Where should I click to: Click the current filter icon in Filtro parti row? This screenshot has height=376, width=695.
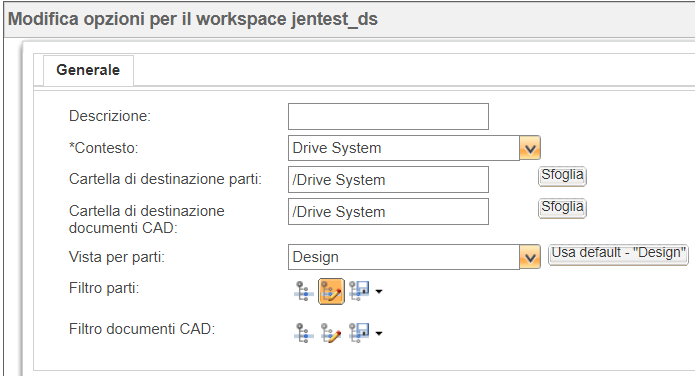(x=304, y=291)
